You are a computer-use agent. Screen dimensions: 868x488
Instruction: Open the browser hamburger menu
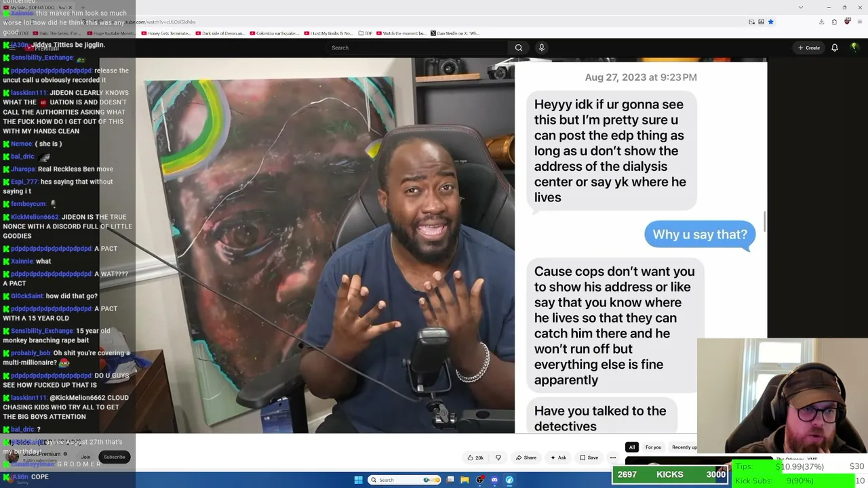click(x=859, y=22)
